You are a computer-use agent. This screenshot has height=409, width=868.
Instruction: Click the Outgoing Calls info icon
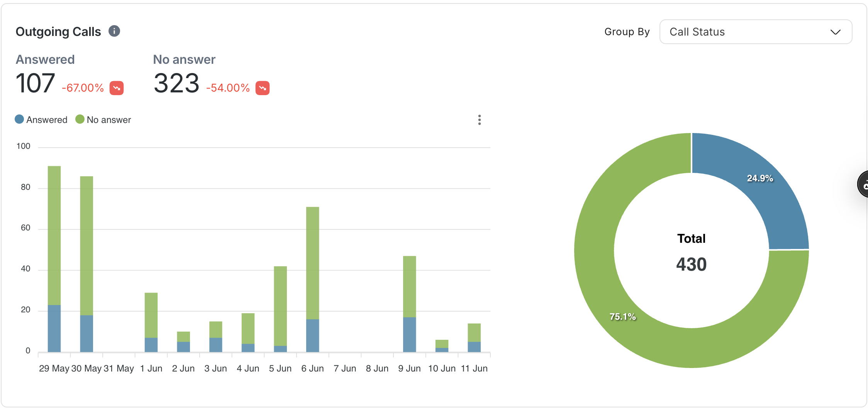click(114, 31)
